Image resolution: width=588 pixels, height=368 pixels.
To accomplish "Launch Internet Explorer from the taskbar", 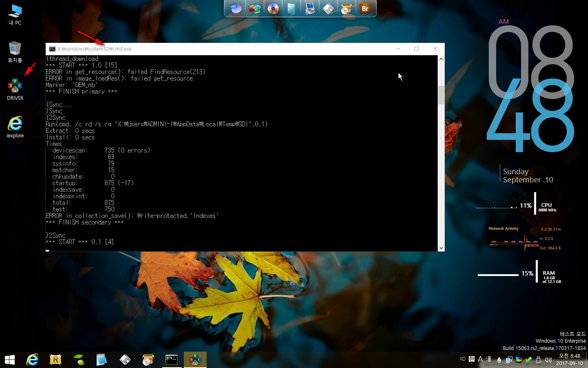I will coord(32,360).
